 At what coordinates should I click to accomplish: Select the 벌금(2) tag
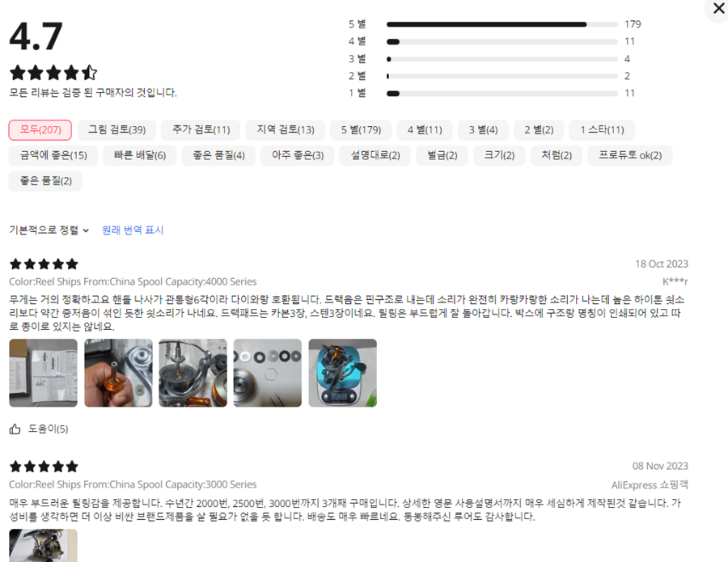442,155
